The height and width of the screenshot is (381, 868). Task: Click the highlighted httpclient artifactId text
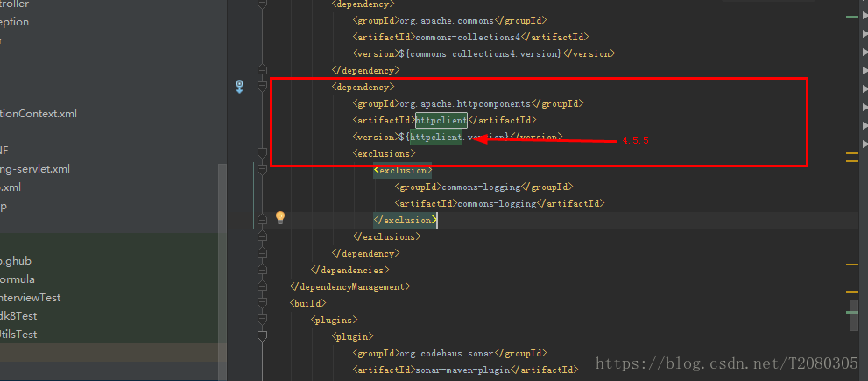point(441,120)
